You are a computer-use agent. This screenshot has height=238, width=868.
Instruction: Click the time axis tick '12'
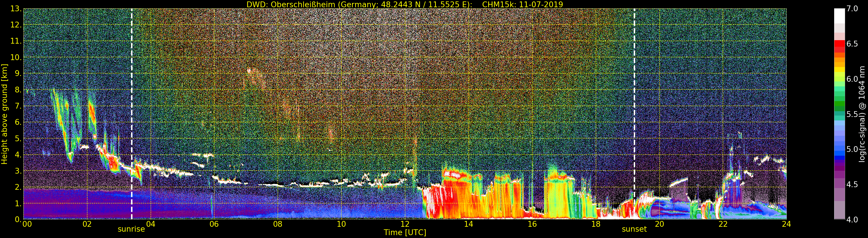[405, 224]
